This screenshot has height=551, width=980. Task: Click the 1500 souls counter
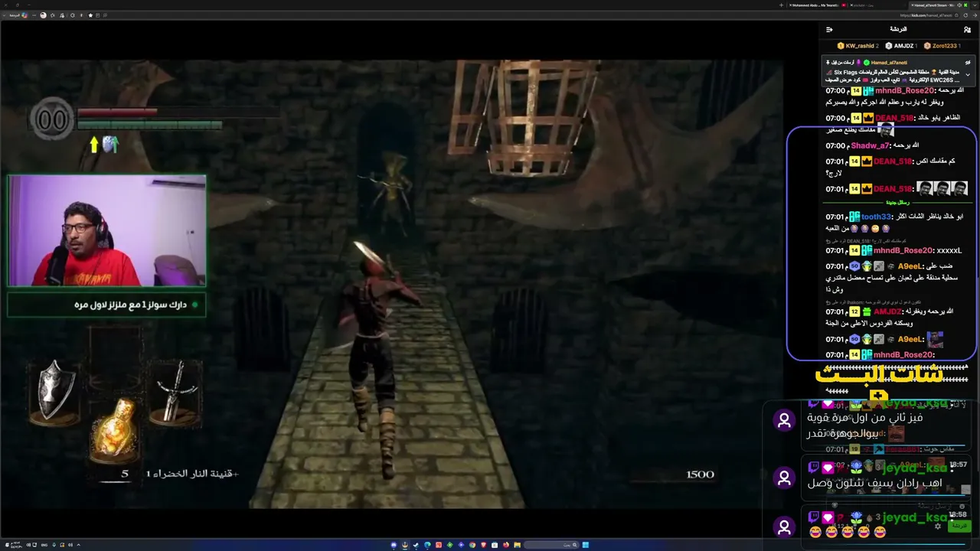[x=700, y=474]
